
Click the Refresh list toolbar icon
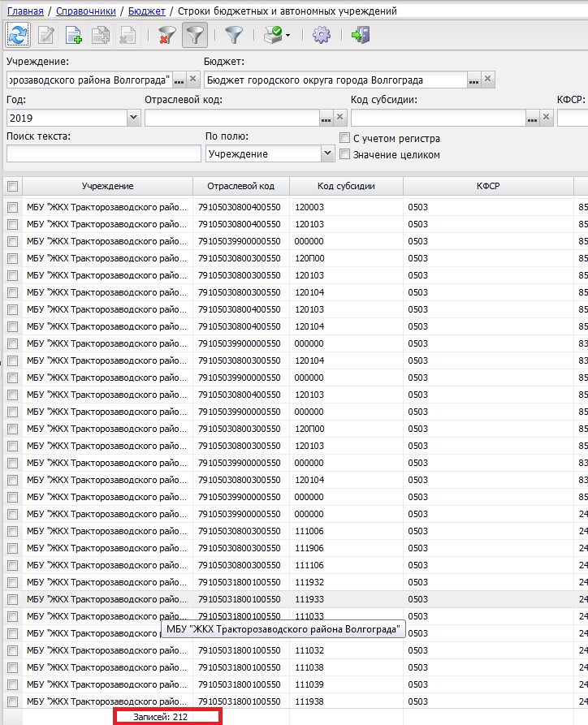pyautogui.click(x=18, y=35)
